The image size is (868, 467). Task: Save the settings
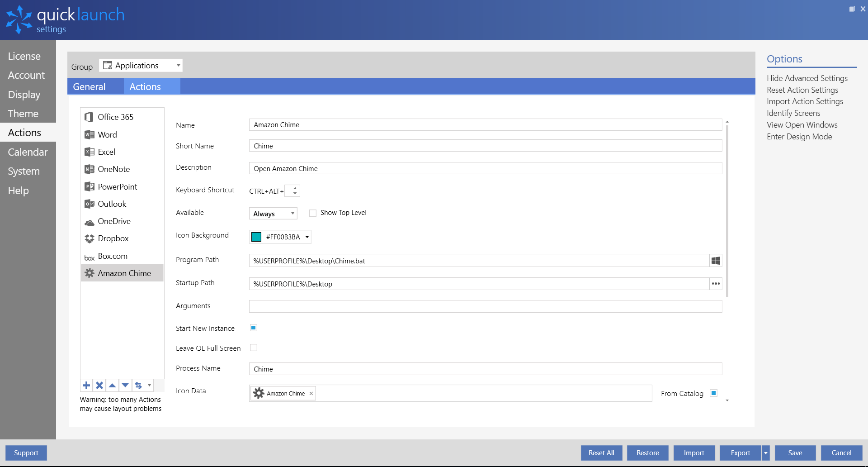795,453
